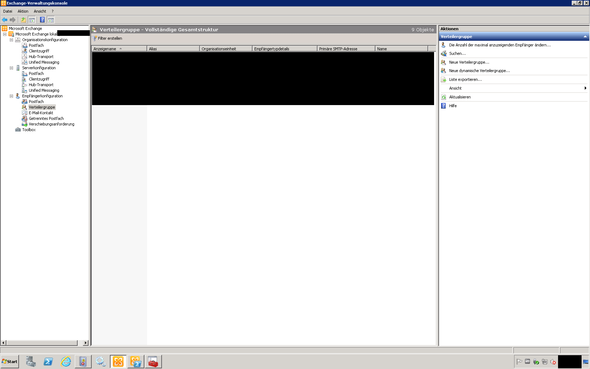Switch to the Exchange Management Shell taskbar button
The image size is (590, 369).
(136, 362)
